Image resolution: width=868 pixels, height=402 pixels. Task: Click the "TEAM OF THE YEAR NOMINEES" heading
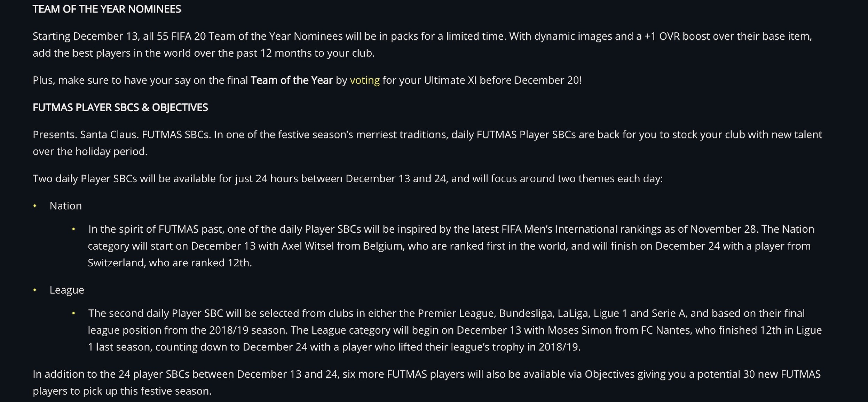tap(107, 9)
